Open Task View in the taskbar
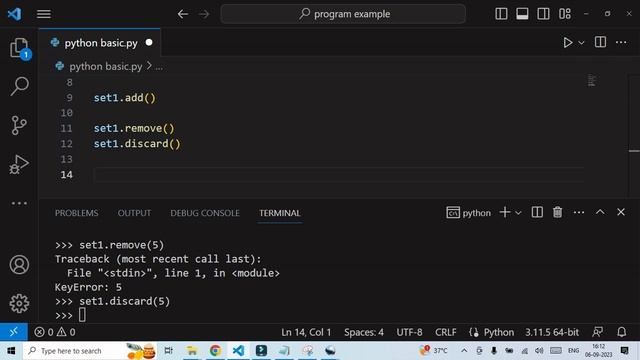Image resolution: width=640 pixels, height=360 pixels. tap(168, 351)
